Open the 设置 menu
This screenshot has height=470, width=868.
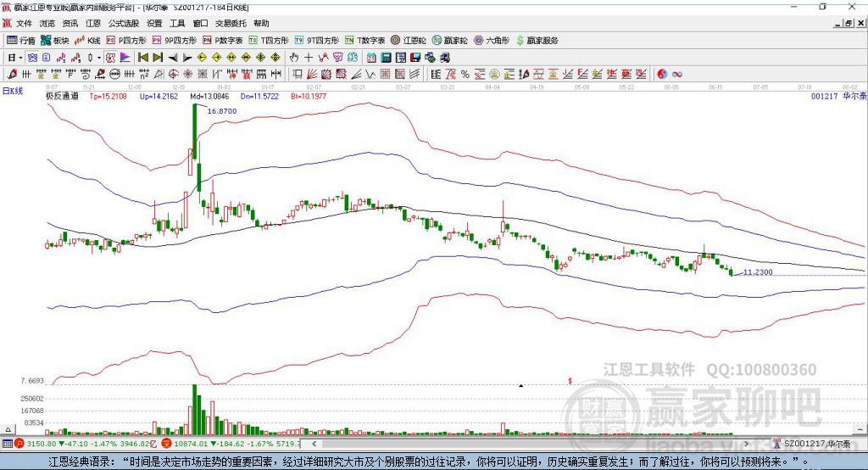154,23
